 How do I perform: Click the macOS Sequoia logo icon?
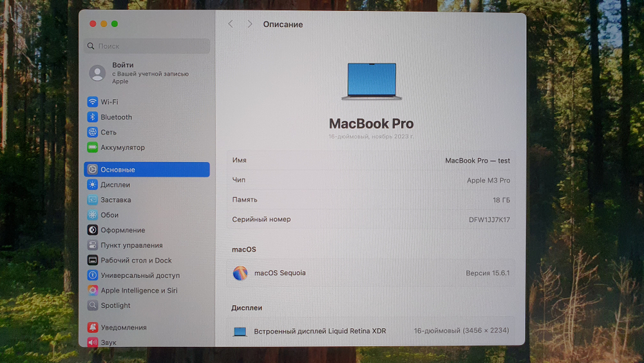[240, 273]
